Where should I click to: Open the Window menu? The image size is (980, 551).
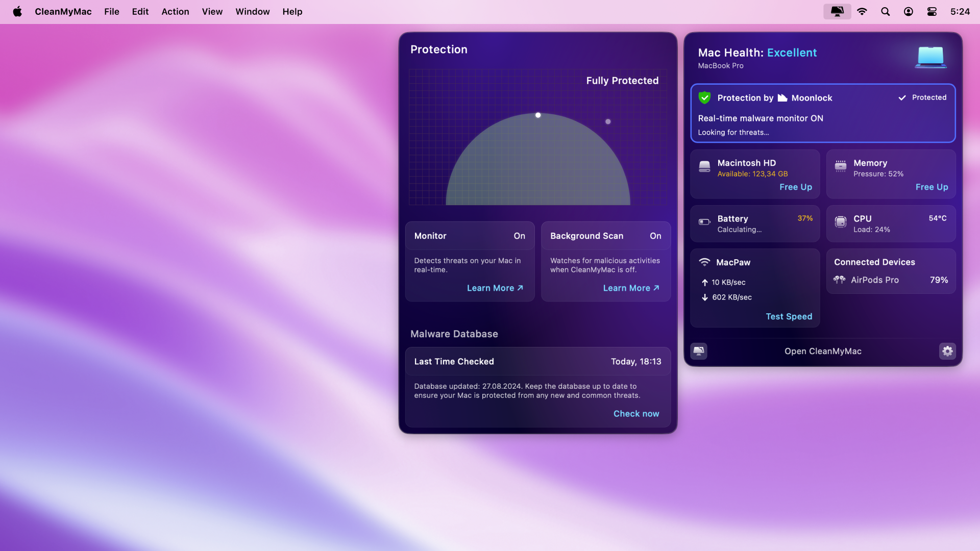253,11
